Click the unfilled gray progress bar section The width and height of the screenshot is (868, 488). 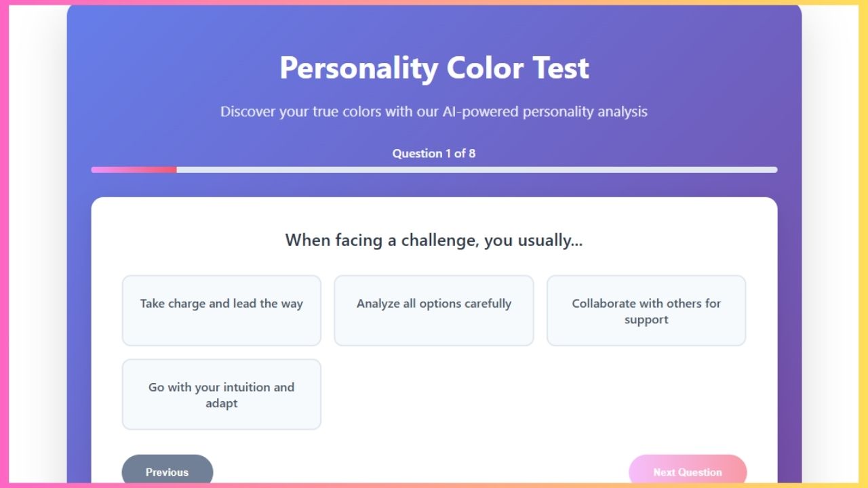475,169
